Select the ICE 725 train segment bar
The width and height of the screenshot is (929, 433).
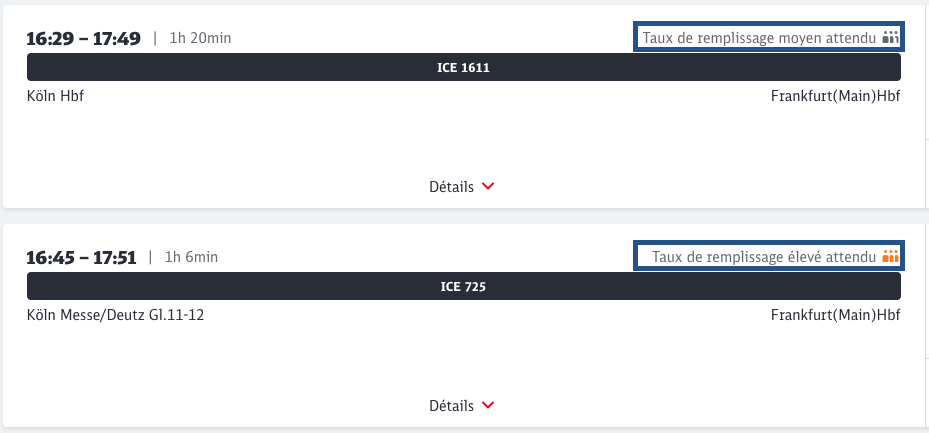tap(463, 287)
